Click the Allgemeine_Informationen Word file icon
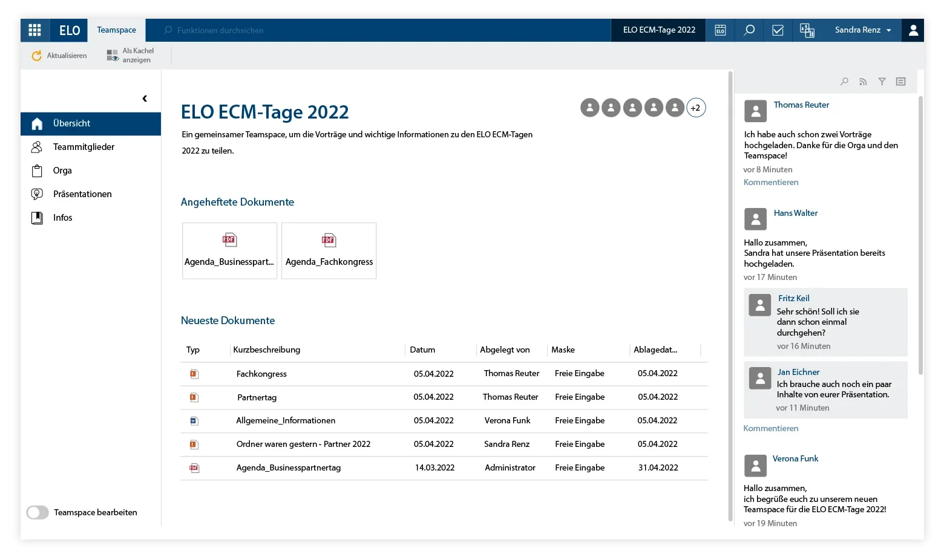The height and width of the screenshot is (560, 944). (x=194, y=421)
